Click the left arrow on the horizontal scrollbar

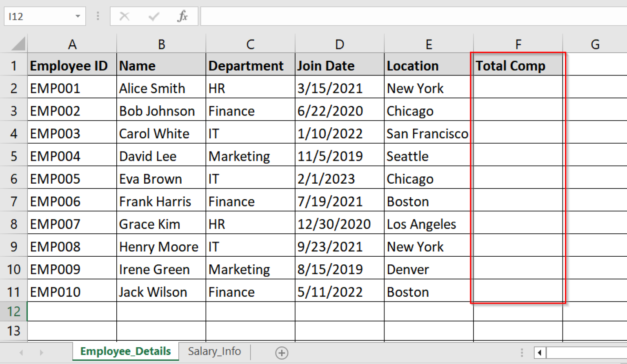coord(540,353)
